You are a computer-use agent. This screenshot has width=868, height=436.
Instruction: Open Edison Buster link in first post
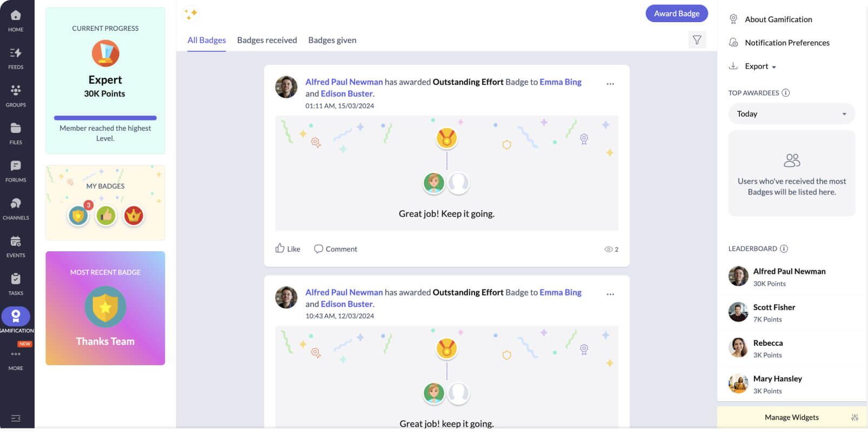(346, 94)
